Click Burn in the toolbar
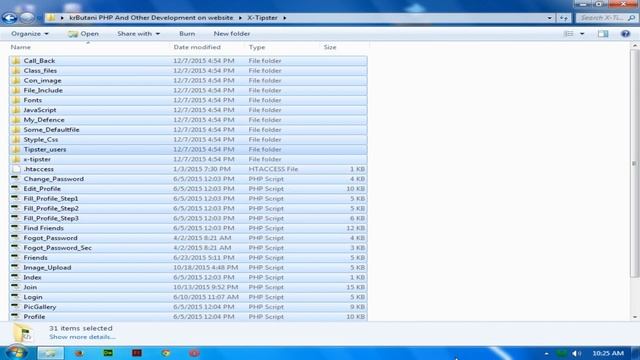Viewport: 640px width, 360px height. click(187, 34)
